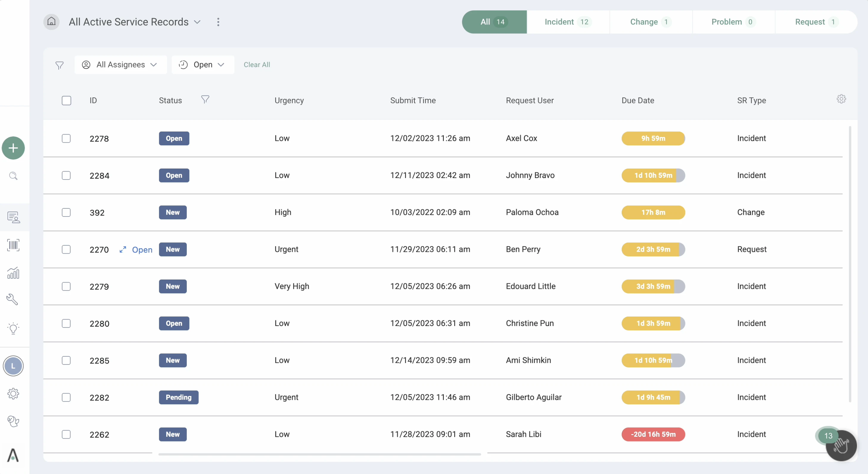Screen dimensions: 868x474
Task: Expand the Open status filter dropdown
Action: tap(203, 65)
